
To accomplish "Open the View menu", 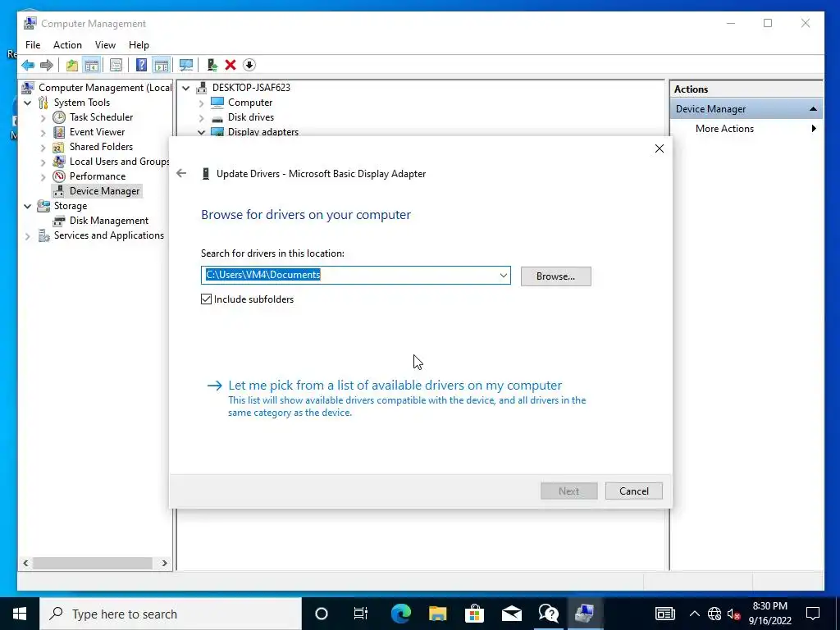I will (105, 45).
